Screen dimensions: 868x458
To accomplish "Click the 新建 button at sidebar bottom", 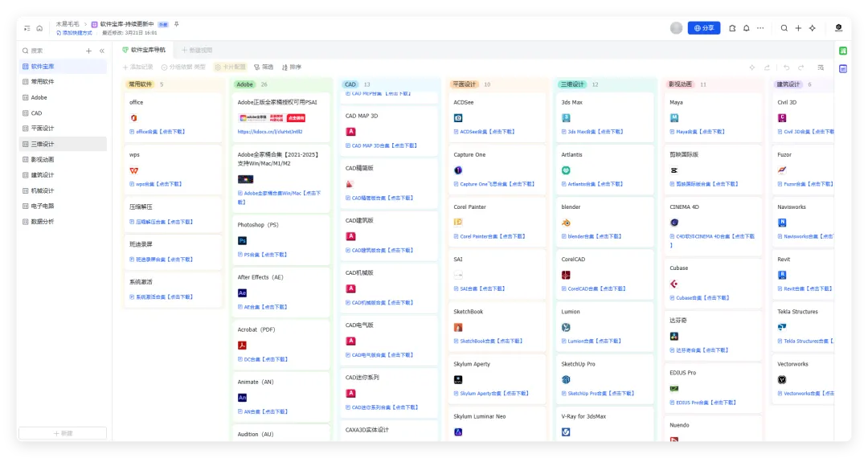I will (63, 433).
